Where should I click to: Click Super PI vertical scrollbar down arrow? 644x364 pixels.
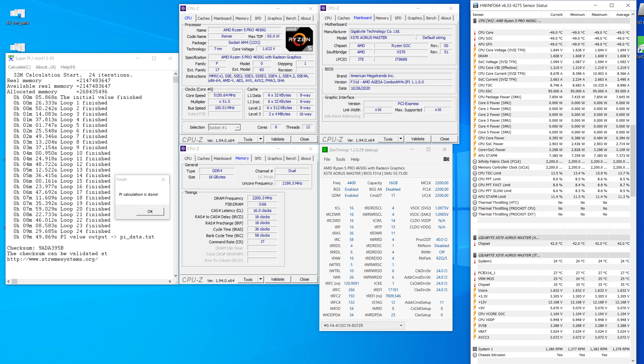pyautogui.click(x=176, y=276)
